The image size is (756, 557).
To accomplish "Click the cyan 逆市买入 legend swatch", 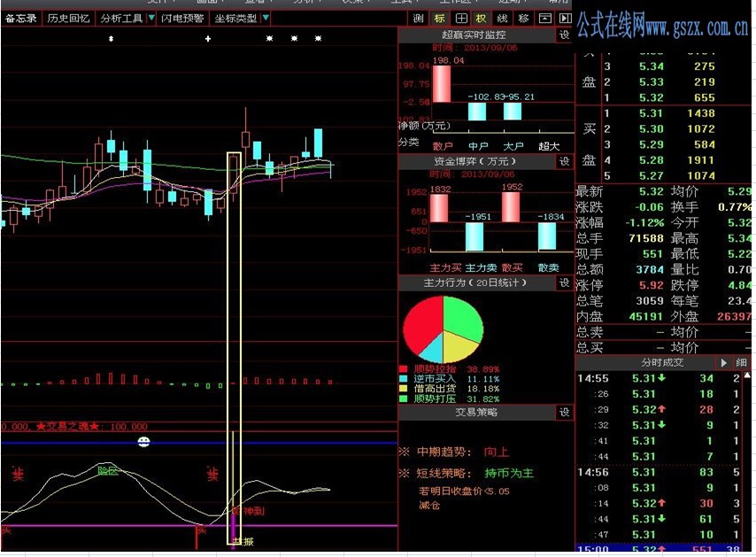I will point(404,379).
